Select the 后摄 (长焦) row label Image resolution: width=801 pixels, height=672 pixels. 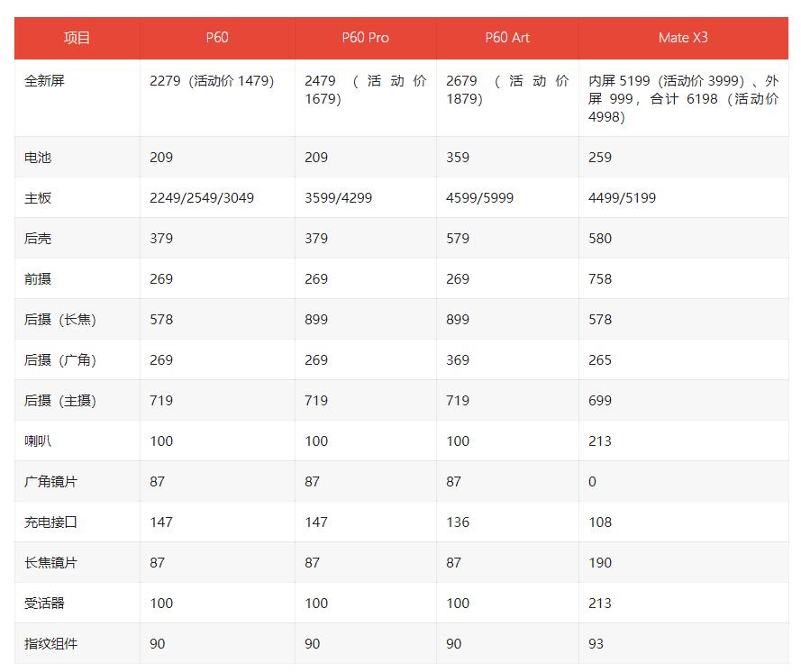60,320
